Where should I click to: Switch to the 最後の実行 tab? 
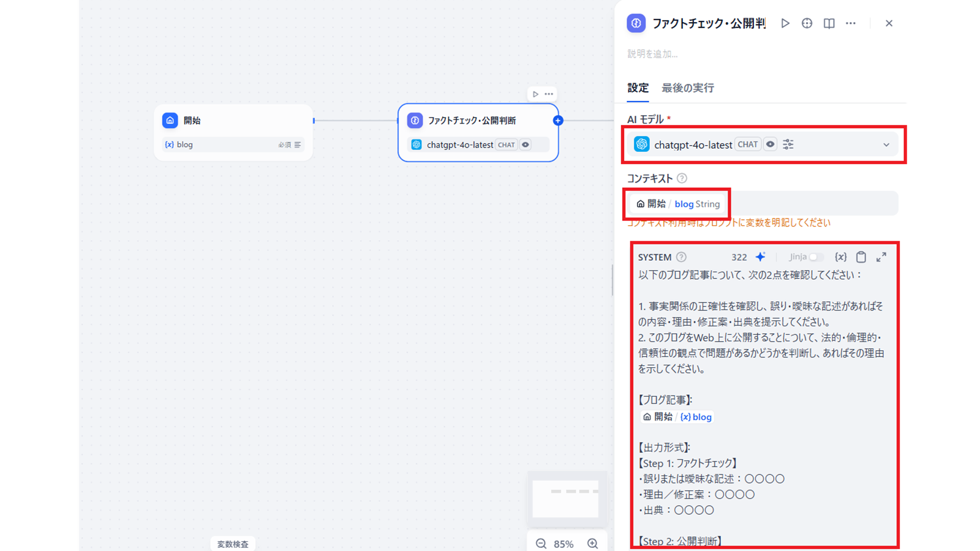tap(687, 88)
